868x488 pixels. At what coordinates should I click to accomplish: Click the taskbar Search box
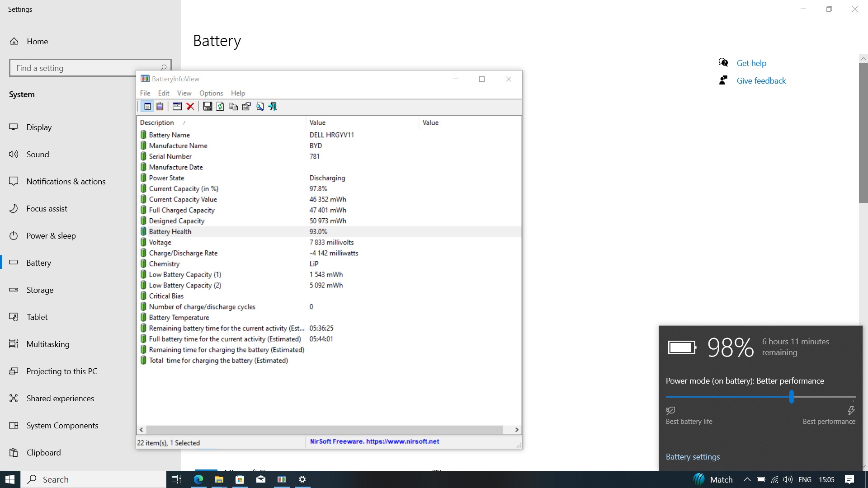coord(94,479)
